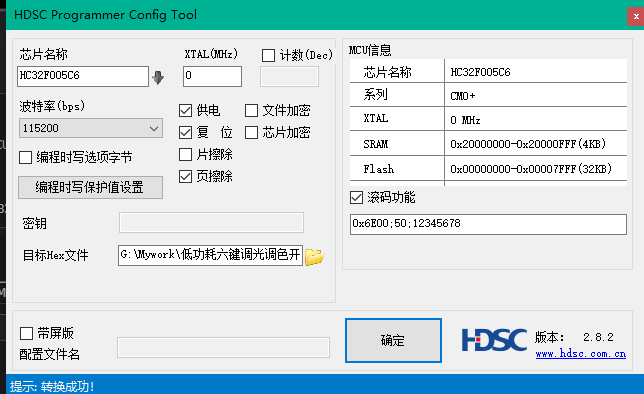
Task: Open the www.hdsc.com.cn link
Action: point(581,354)
